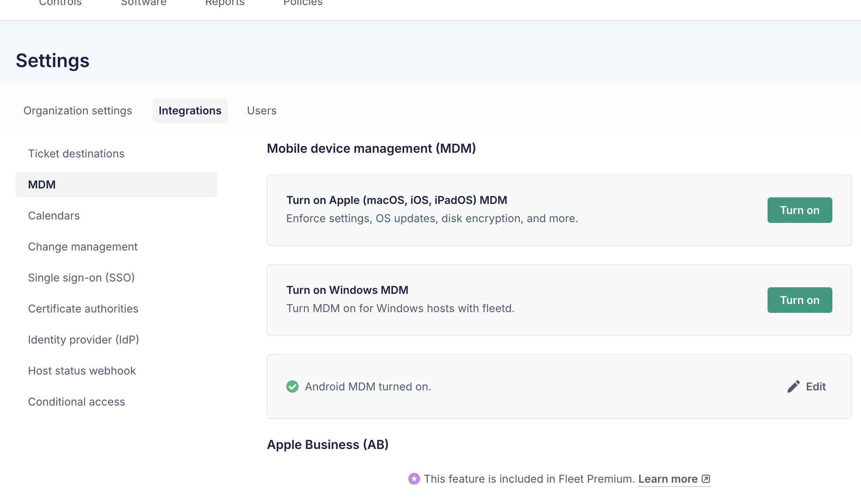Open Ticket destinations in the sidebar
The height and width of the screenshot is (504, 861).
coord(116,154)
